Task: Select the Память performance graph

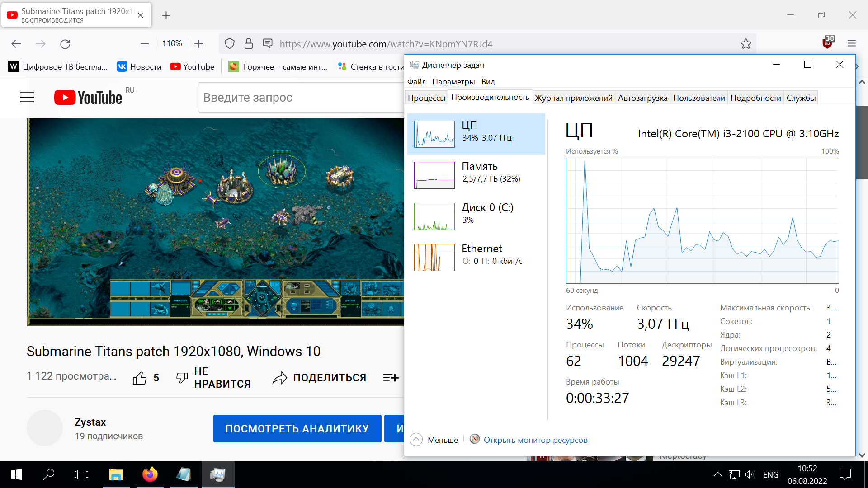Action: pyautogui.click(x=434, y=175)
